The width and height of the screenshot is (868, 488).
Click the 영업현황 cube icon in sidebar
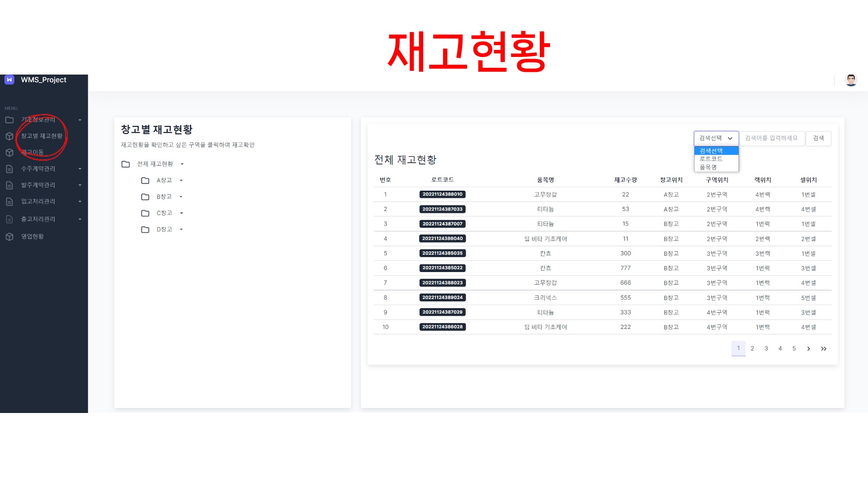9,237
